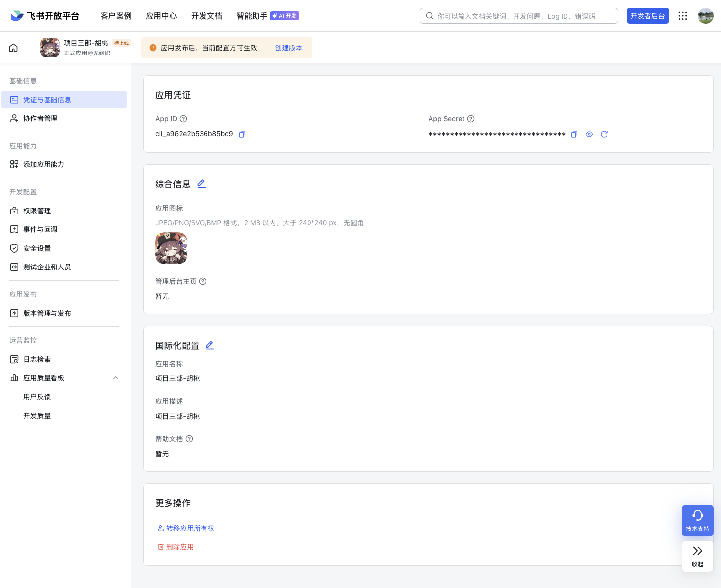
Task: Show help for App Secret
Action: (x=471, y=119)
